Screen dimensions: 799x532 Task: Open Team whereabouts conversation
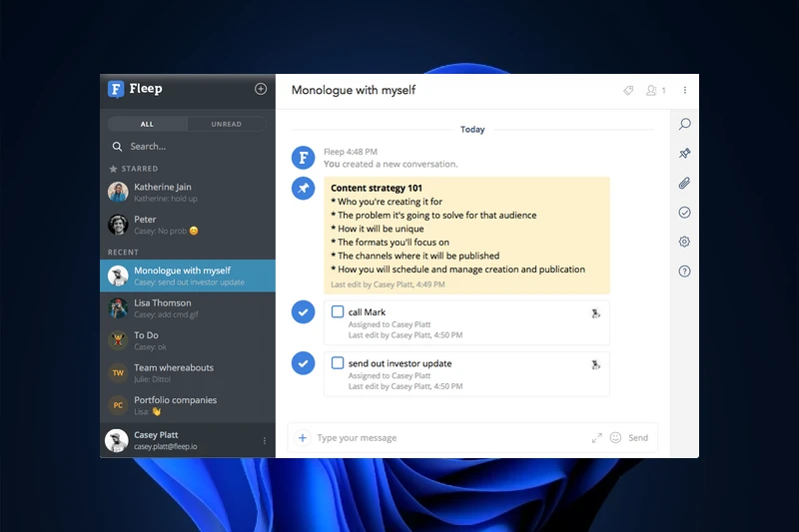pyautogui.click(x=188, y=373)
